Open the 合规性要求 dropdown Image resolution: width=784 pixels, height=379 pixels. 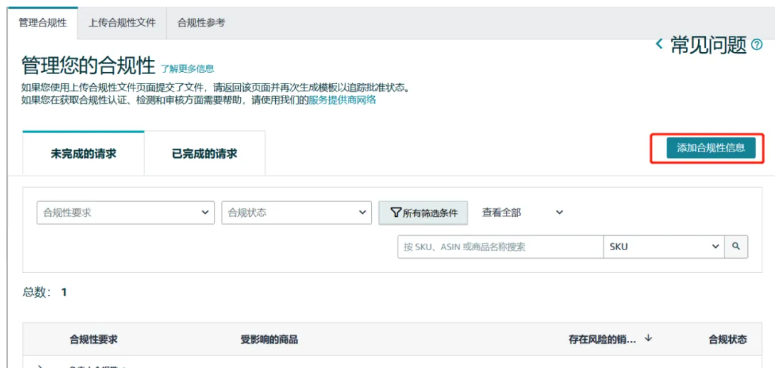click(126, 212)
